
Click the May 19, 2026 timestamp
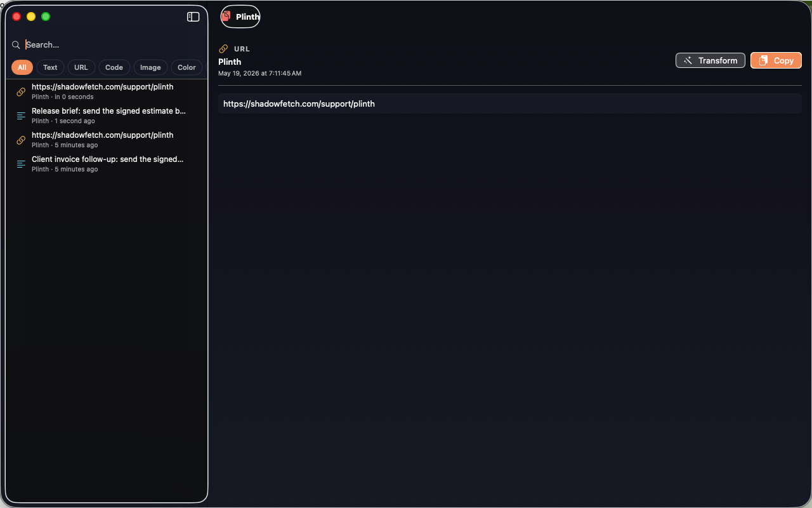(259, 74)
